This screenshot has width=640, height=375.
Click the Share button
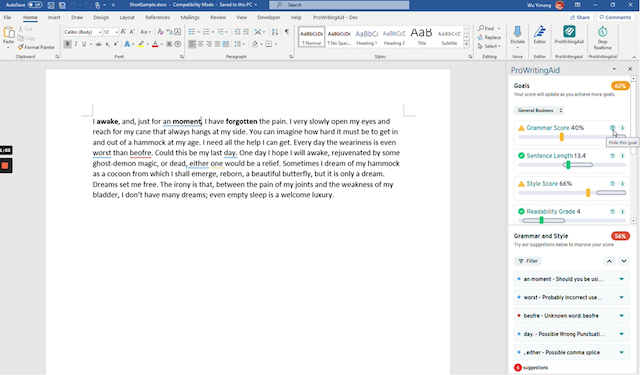pos(580,18)
